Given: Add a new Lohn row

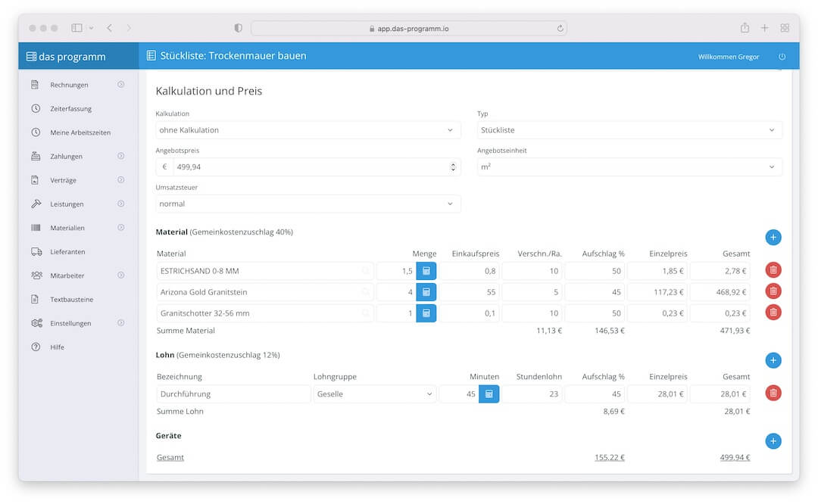Looking at the screenshot, I should pyautogui.click(x=773, y=360).
